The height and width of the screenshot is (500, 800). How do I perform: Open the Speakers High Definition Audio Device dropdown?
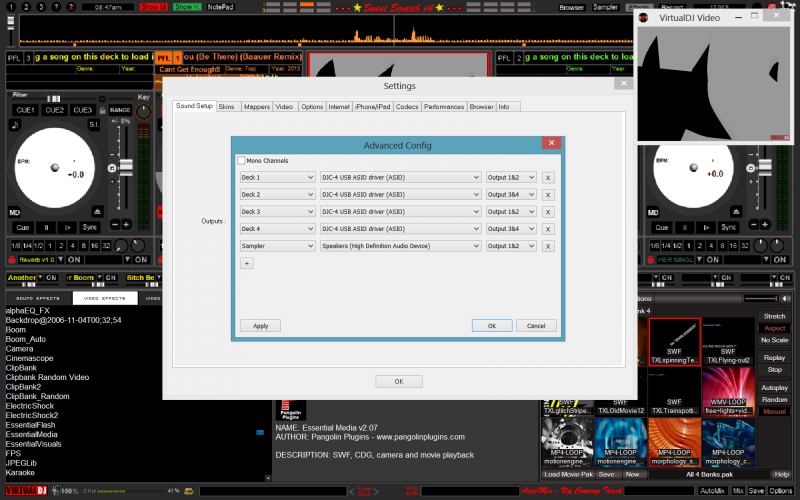pyautogui.click(x=401, y=246)
